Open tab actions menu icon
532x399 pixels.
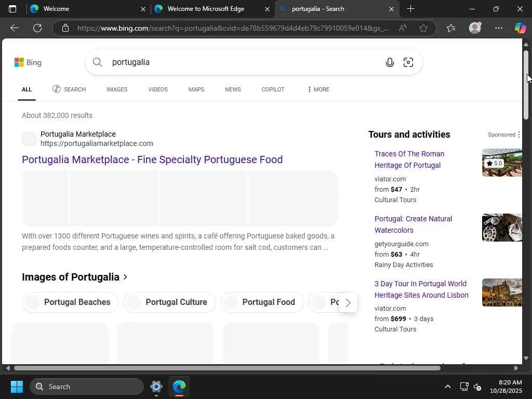(12, 9)
